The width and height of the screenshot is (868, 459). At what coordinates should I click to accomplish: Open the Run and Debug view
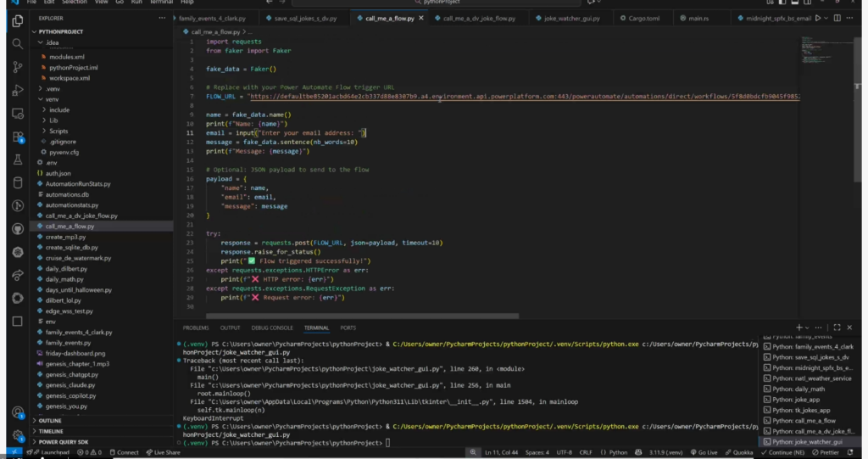pyautogui.click(x=17, y=89)
